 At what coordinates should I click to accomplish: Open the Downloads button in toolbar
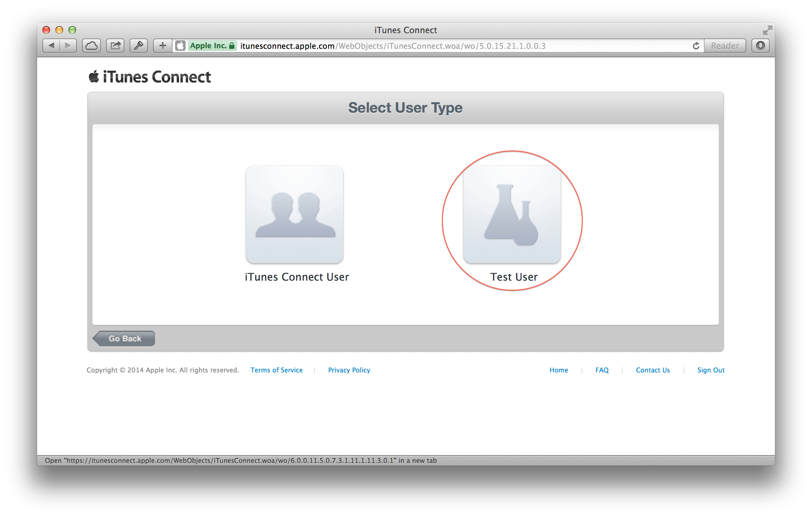click(761, 46)
